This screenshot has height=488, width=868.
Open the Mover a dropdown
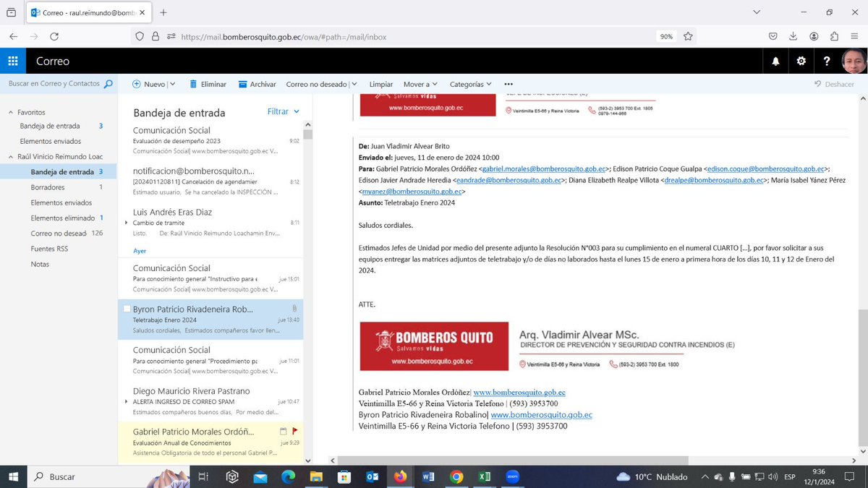tap(421, 84)
